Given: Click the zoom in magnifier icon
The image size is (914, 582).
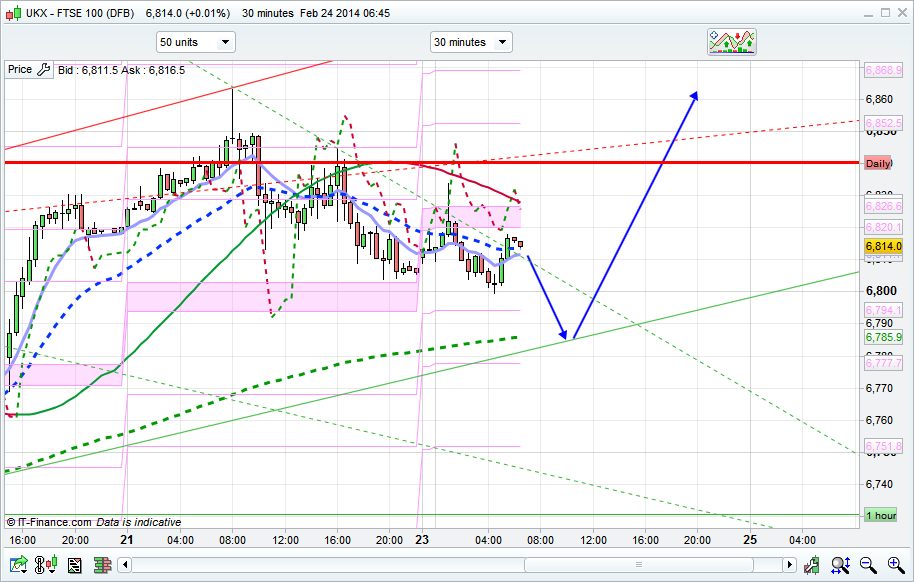Looking at the screenshot, I should 893,566.
